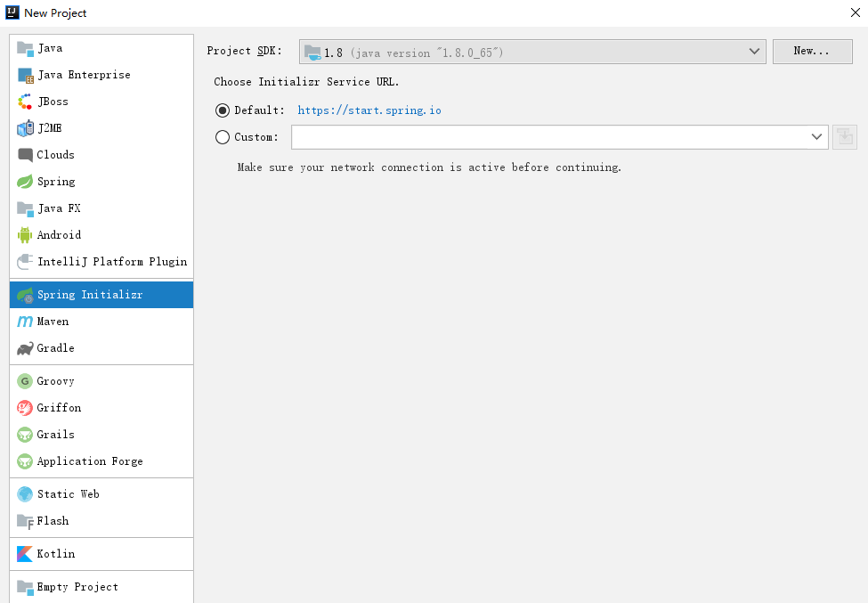Select the Android entry label
This screenshot has width=868, height=603.
[x=59, y=235]
